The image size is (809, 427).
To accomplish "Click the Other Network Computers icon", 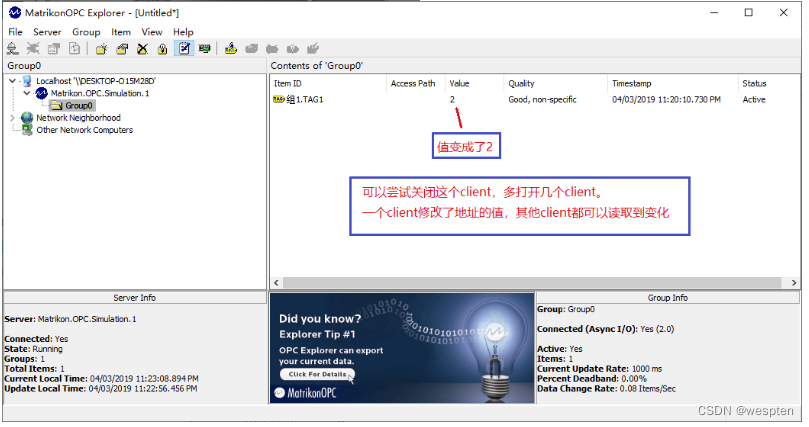I will [27, 130].
